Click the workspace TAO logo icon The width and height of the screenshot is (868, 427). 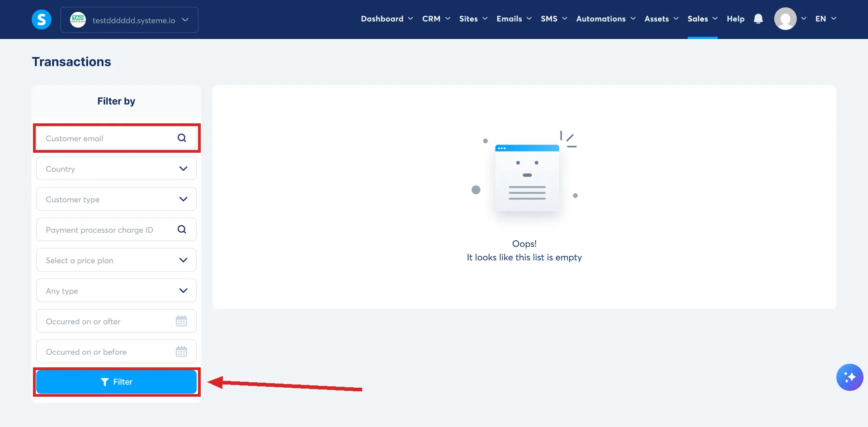click(78, 19)
